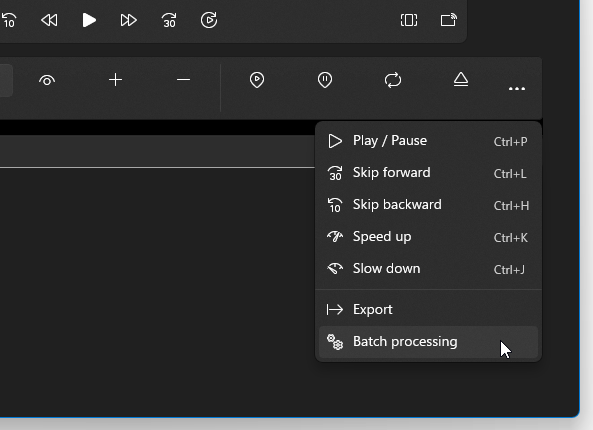The image size is (593, 430).
Task: Click the cast to device icon
Action: pyautogui.click(x=449, y=20)
